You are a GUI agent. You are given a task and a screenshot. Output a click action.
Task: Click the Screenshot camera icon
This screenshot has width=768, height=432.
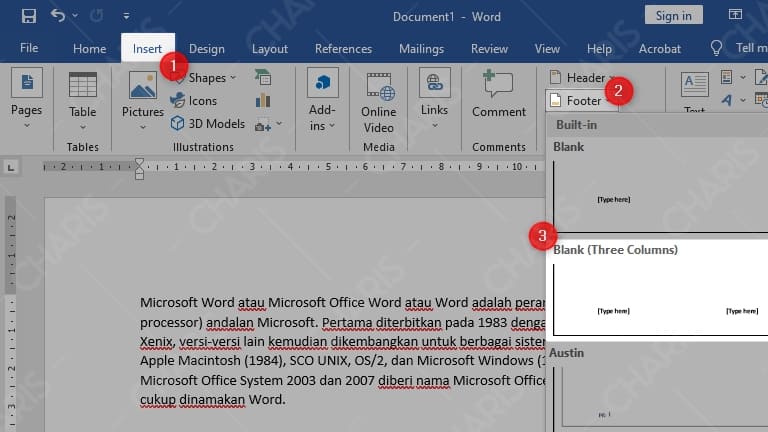click(x=263, y=126)
